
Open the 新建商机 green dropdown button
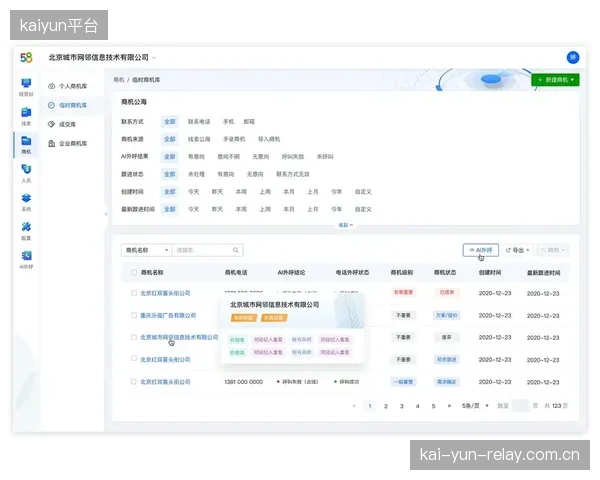click(555, 80)
